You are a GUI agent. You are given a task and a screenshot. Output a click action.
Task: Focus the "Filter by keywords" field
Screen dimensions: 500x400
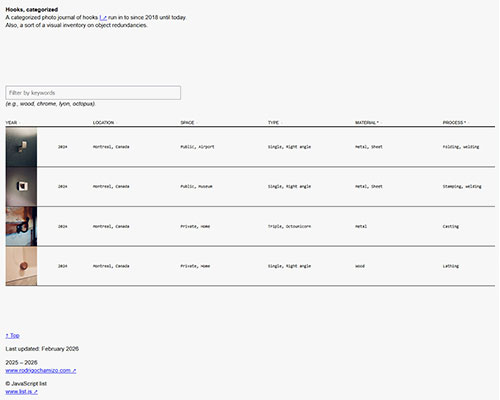pyautogui.click(x=93, y=93)
